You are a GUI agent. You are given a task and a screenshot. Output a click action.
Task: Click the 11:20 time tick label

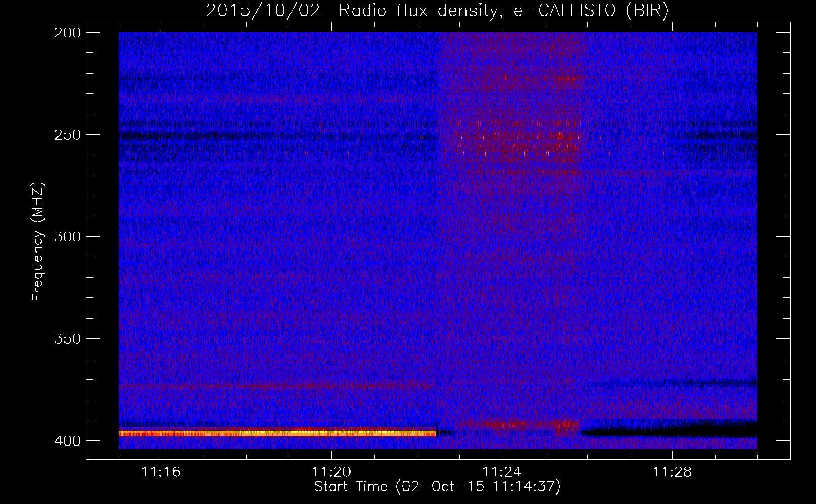click(331, 472)
